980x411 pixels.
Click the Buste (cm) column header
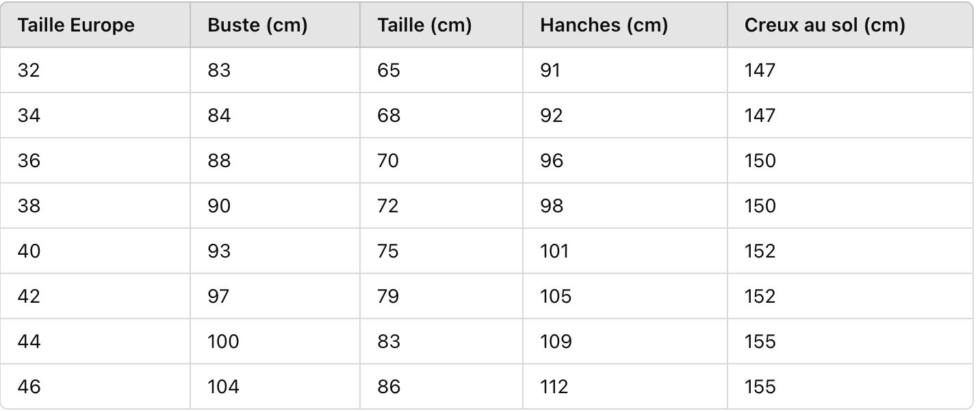[x=257, y=25]
